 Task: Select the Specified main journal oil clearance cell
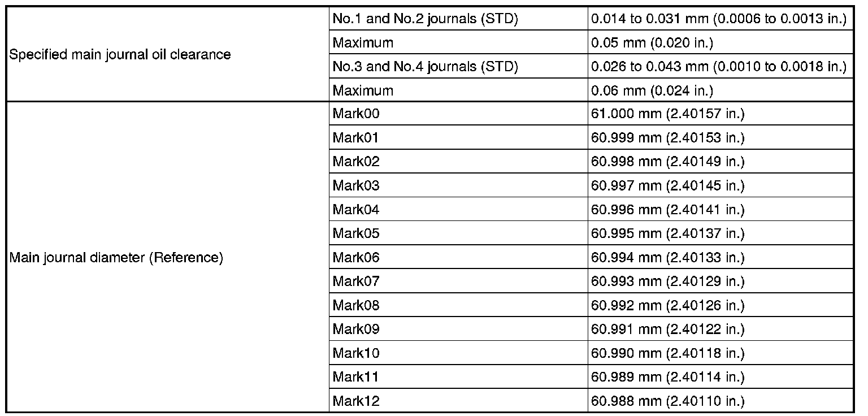pyautogui.click(x=167, y=54)
